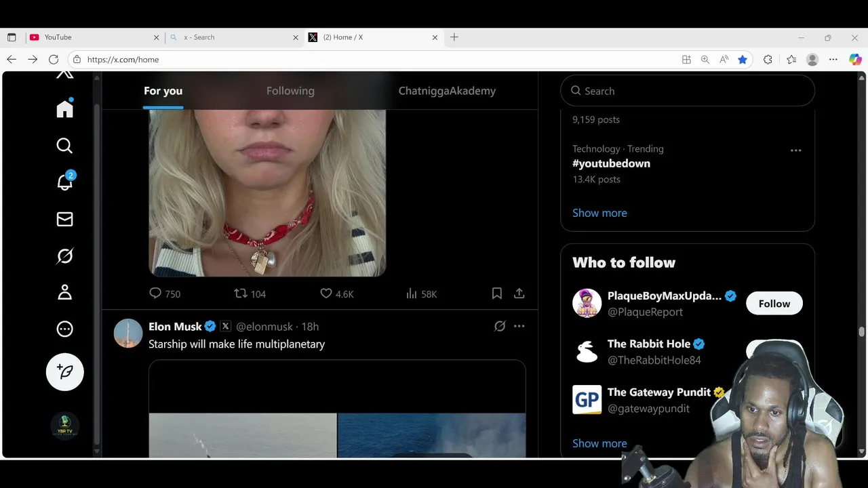
Task: Click browser forward arrow
Action: (33, 60)
